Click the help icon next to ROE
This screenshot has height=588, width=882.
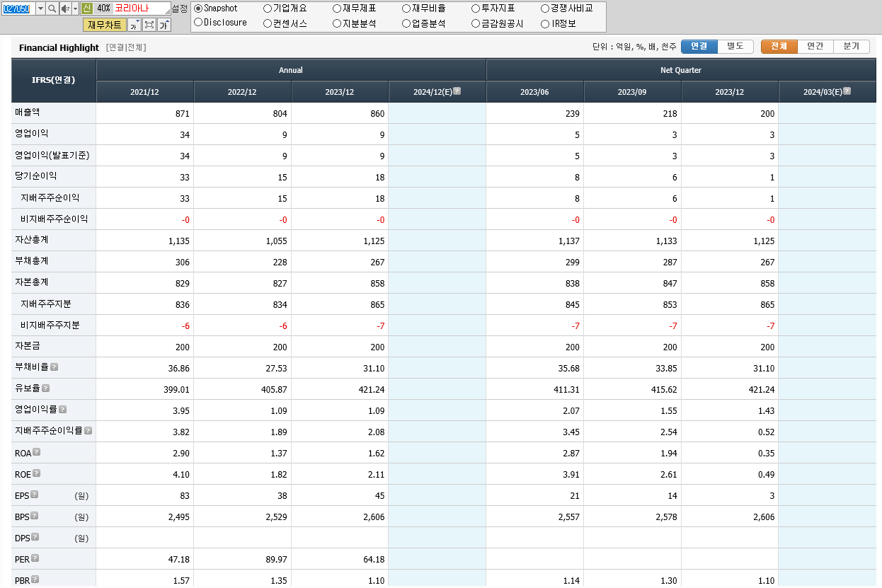pyautogui.click(x=37, y=473)
